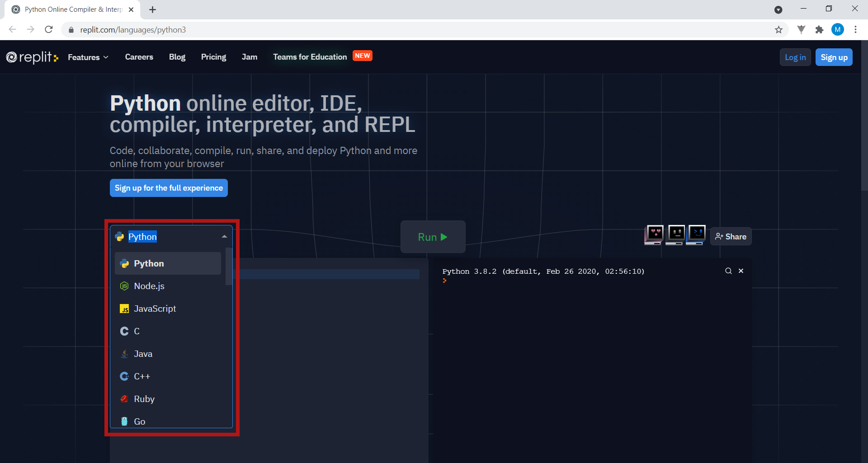Select C++ from the language list
The height and width of the screenshot is (463, 868).
click(168, 376)
